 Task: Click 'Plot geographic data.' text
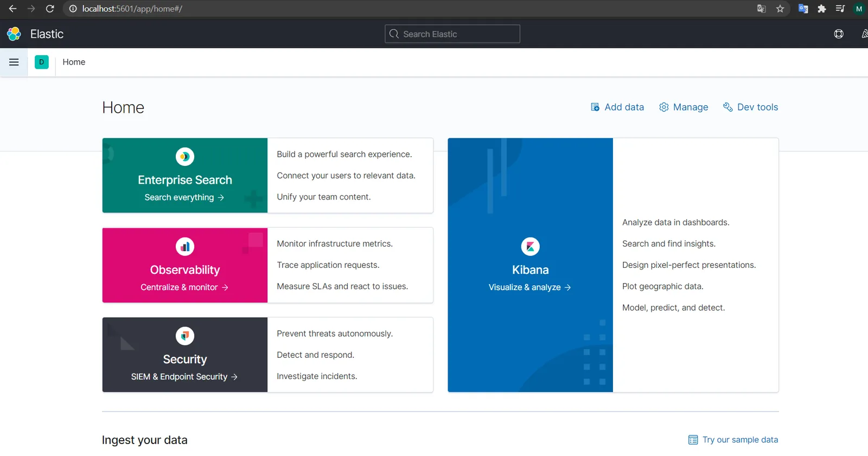coord(663,286)
